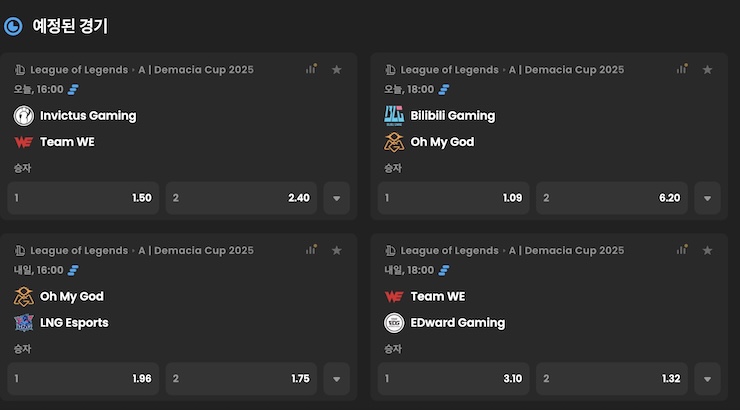Open more markets for Oh My God vs LNG
This screenshot has height=410, width=740.
[337, 379]
